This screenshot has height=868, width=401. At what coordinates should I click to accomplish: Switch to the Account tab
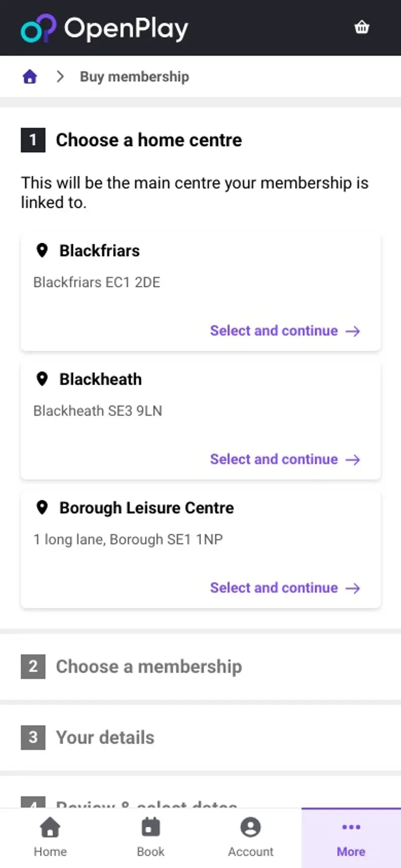pyautogui.click(x=251, y=838)
